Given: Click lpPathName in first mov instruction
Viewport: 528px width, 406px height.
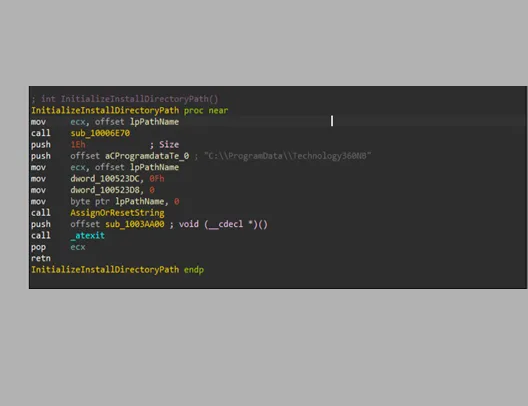Looking at the screenshot, I should 155,122.
